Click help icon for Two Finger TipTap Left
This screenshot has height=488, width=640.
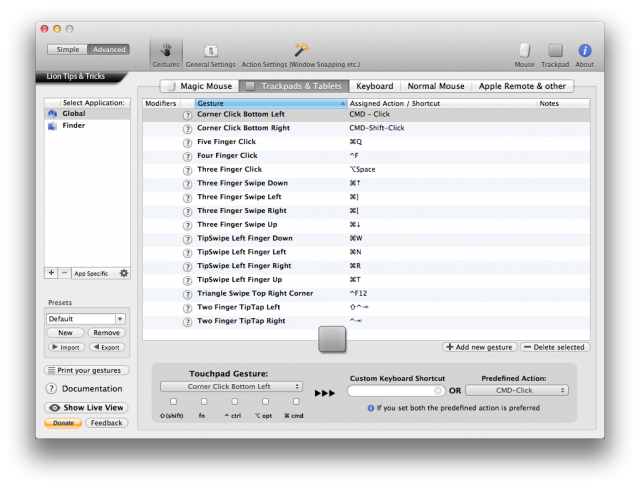[x=187, y=308]
